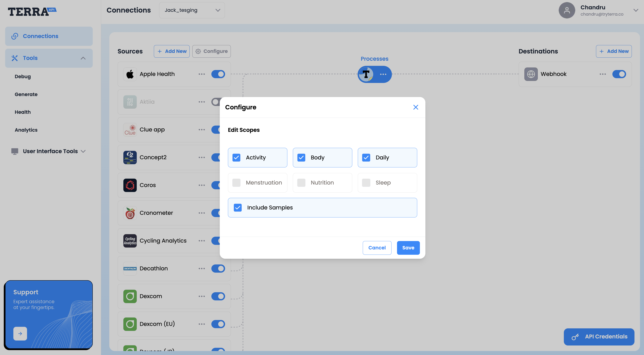Go to the Analytics menu item

(26, 130)
